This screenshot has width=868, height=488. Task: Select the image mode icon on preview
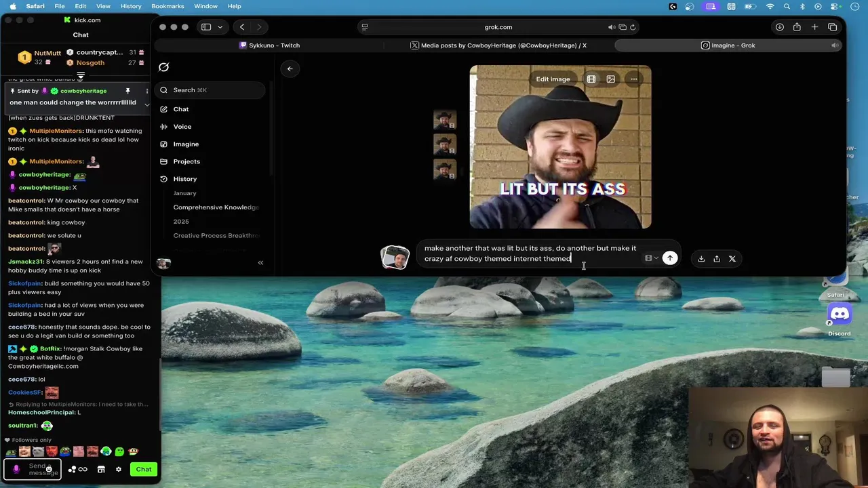click(611, 79)
